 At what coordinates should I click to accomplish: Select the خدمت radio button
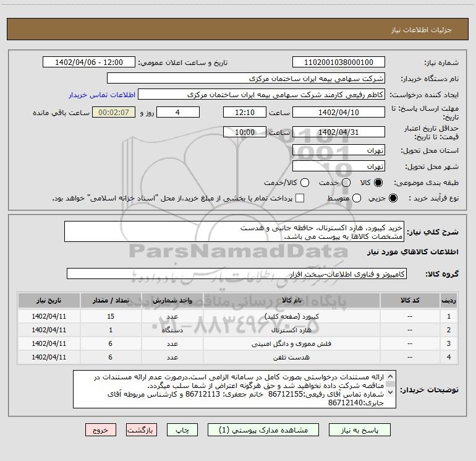coord(346,183)
